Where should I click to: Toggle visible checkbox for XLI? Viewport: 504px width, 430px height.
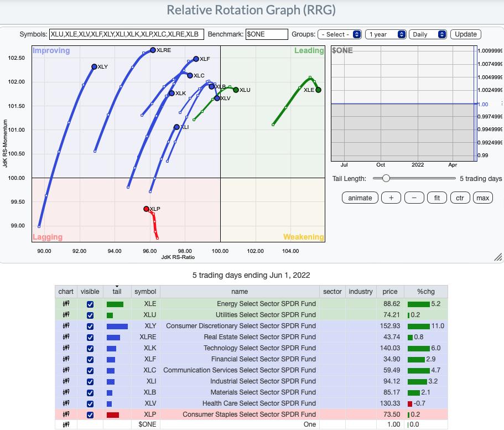(90, 382)
